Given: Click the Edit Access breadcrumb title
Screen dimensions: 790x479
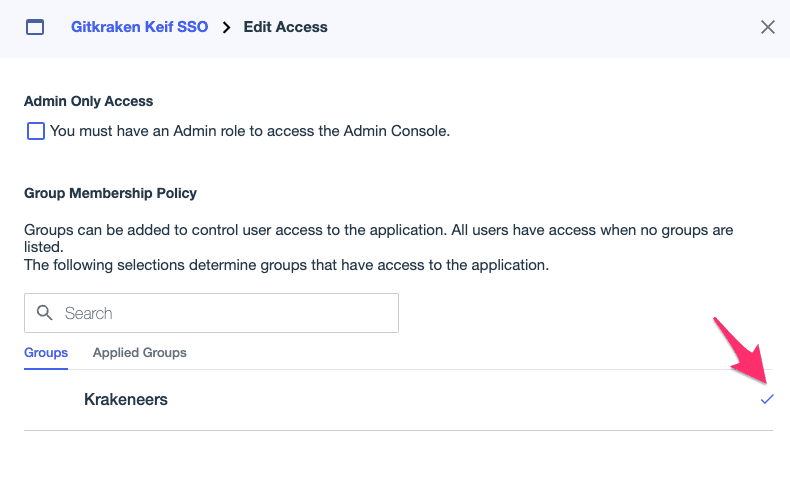Looking at the screenshot, I should tap(286, 27).
